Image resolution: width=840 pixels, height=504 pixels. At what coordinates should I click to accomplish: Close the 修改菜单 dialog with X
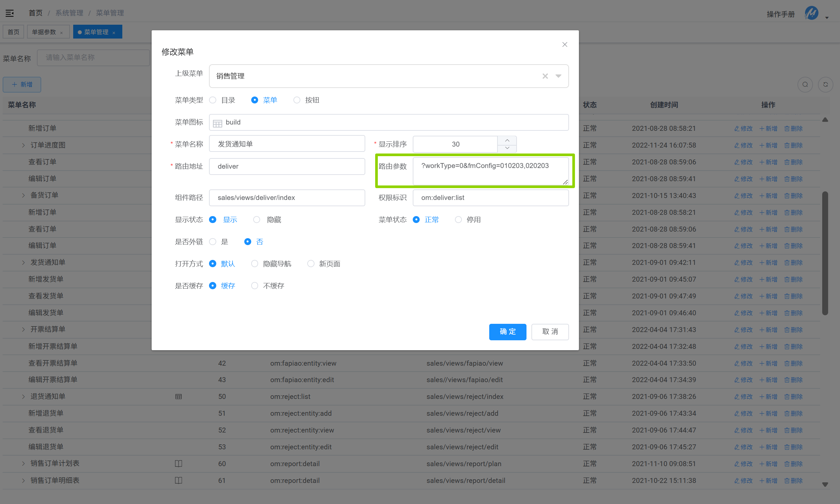click(x=565, y=44)
